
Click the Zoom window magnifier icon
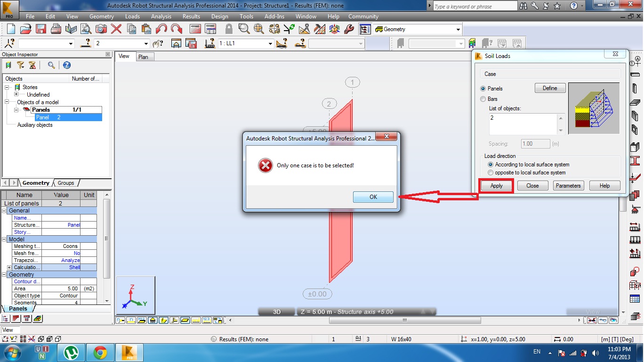243,29
